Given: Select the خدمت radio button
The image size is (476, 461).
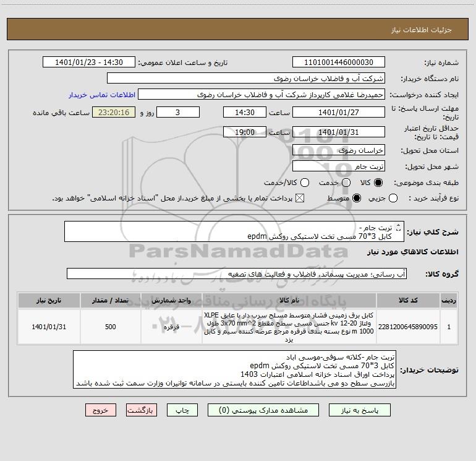Looking at the screenshot, I should tap(346, 183).
